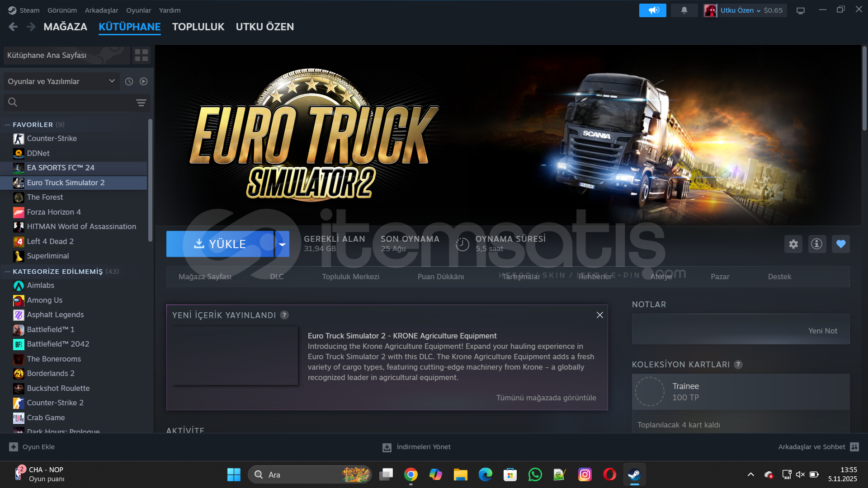868x488 pixels.
Task: Click the game info icon
Action: [x=817, y=244]
